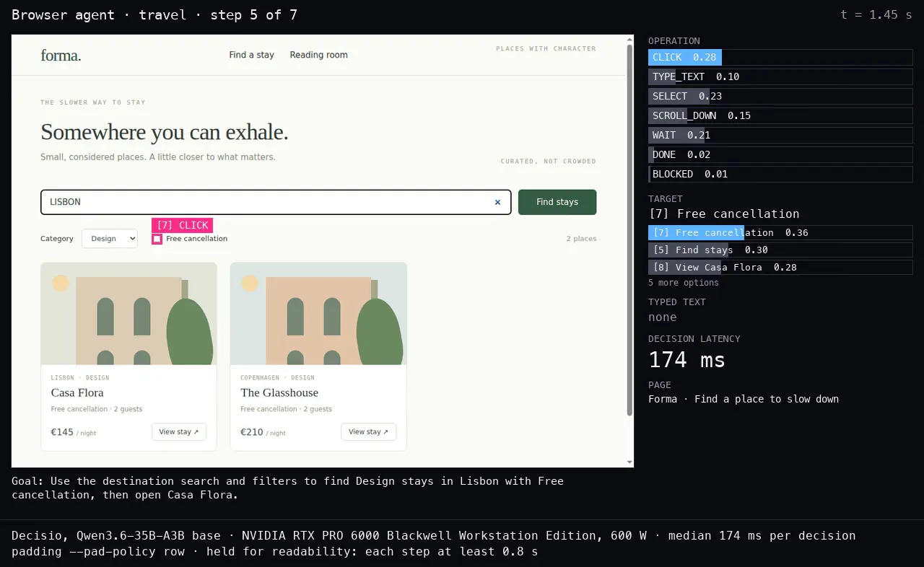This screenshot has height=567, width=924.
Task: Click the "Forma · Find a place to slow down" page title
Action: tap(744, 399)
